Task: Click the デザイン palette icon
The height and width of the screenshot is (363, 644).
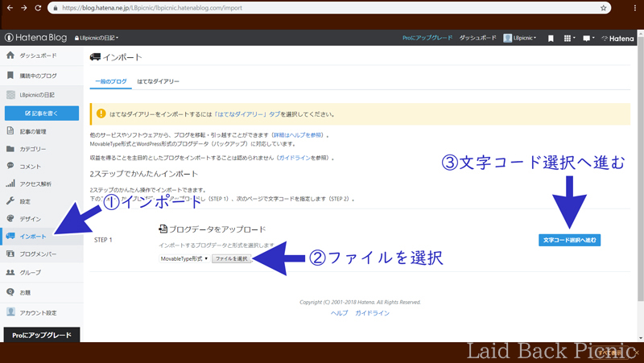Action: [10, 218]
